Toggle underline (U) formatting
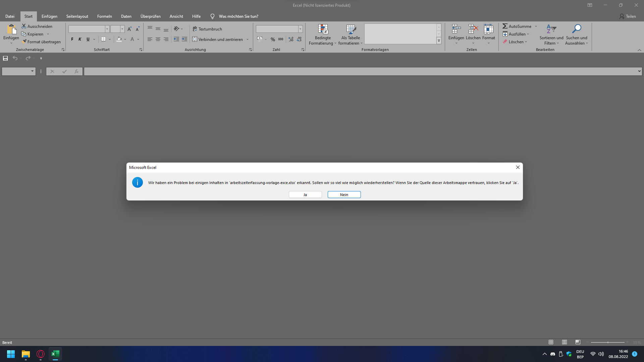 (88, 39)
